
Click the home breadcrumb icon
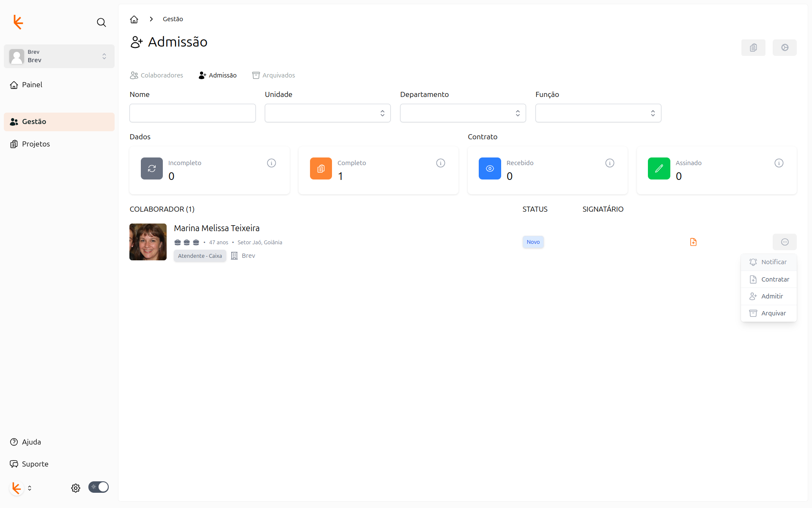point(134,19)
